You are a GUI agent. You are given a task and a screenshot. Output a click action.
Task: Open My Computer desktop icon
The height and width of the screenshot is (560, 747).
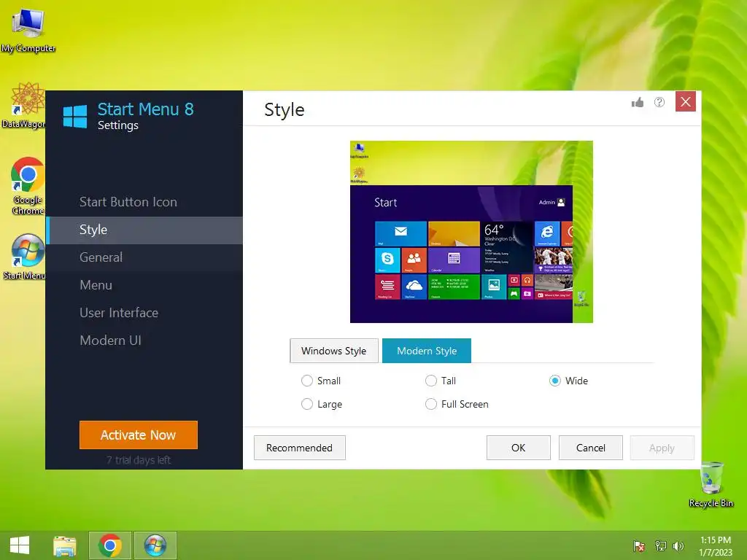point(28,31)
